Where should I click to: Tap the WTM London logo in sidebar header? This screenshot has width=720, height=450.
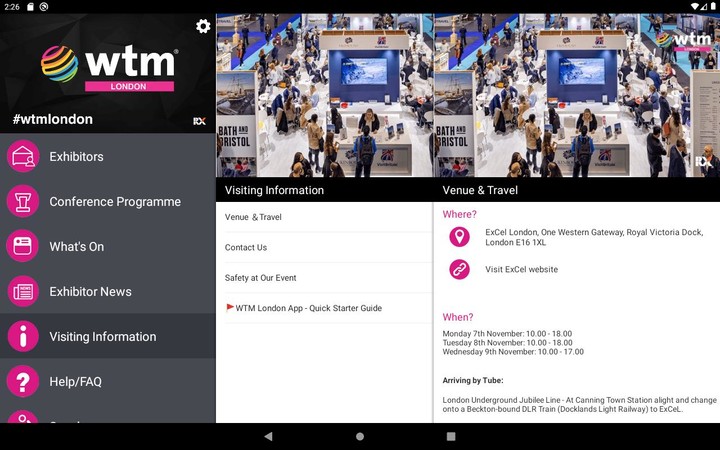click(x=109, y=68)
